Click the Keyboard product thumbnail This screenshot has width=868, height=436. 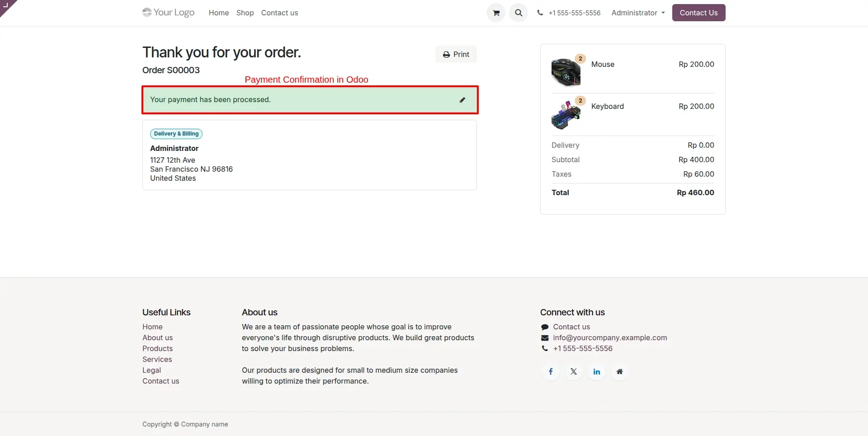[566, 114]
